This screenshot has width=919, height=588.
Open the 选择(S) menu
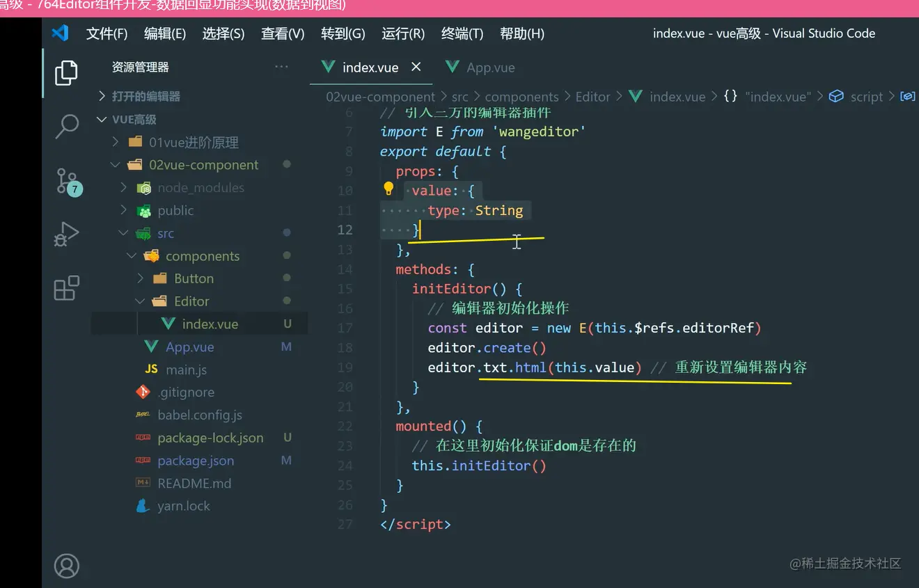(x=223, y=33)
